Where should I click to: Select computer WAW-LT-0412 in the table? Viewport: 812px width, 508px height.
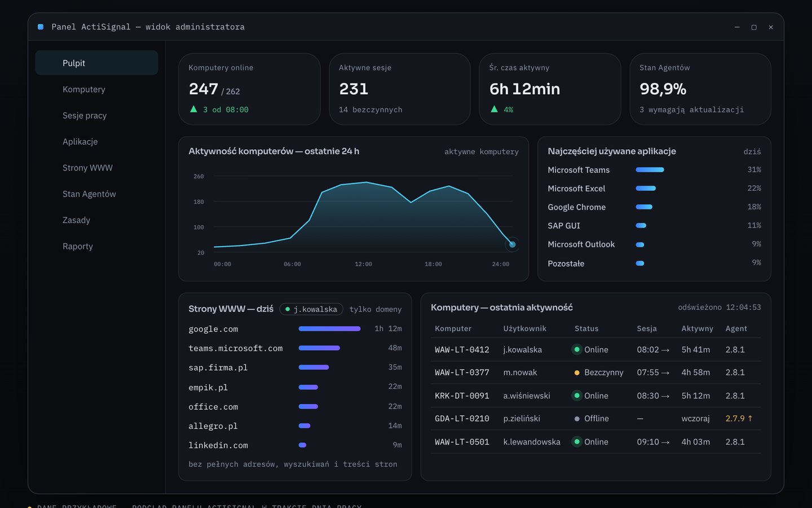[462, 349]
